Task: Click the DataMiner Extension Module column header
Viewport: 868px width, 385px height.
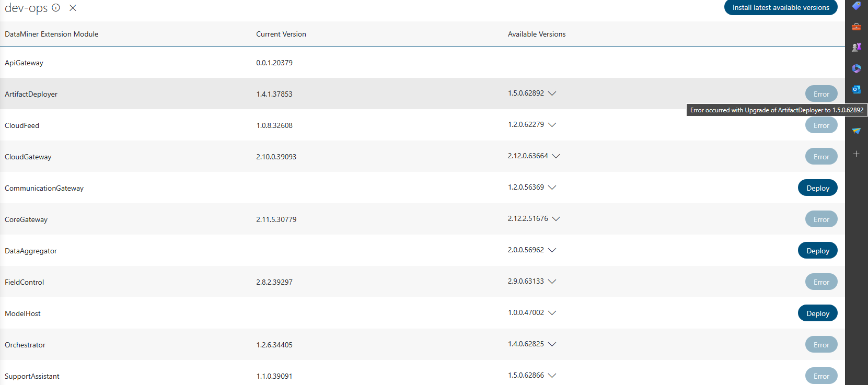Action: (x=51, y=34)
